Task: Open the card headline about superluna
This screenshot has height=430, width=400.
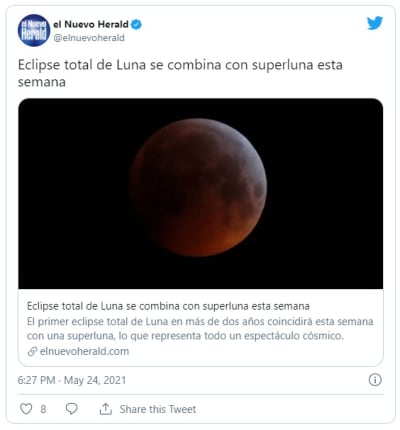Action: [168, 306]
